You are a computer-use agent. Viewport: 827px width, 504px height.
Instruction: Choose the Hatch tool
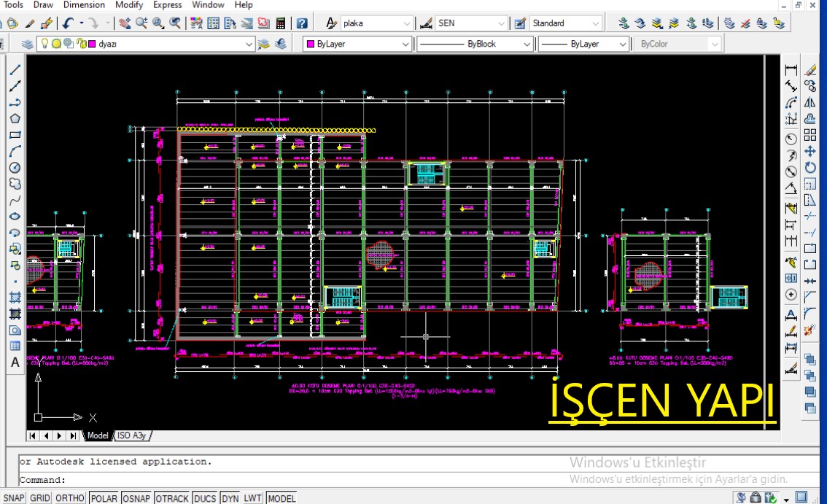pyautogui.click(x=15, y=298)
